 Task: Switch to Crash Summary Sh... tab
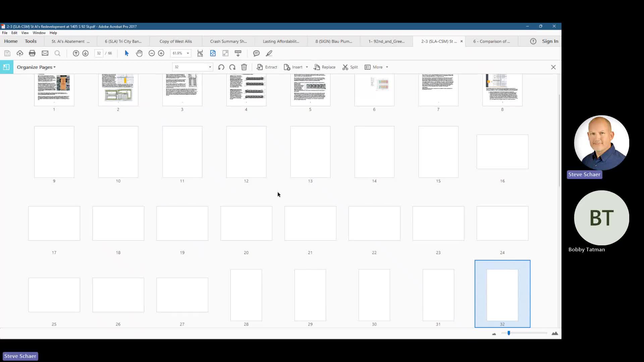pos(228,41)
